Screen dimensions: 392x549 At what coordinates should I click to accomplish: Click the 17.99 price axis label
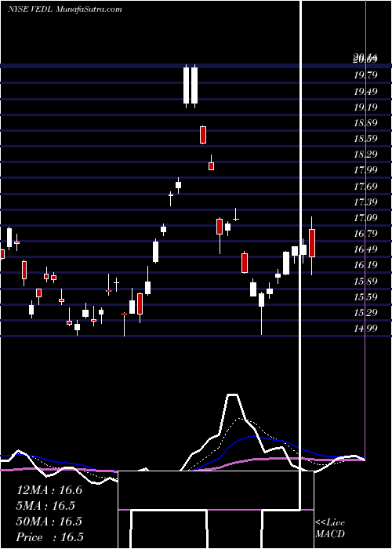[x=365, y=170]
